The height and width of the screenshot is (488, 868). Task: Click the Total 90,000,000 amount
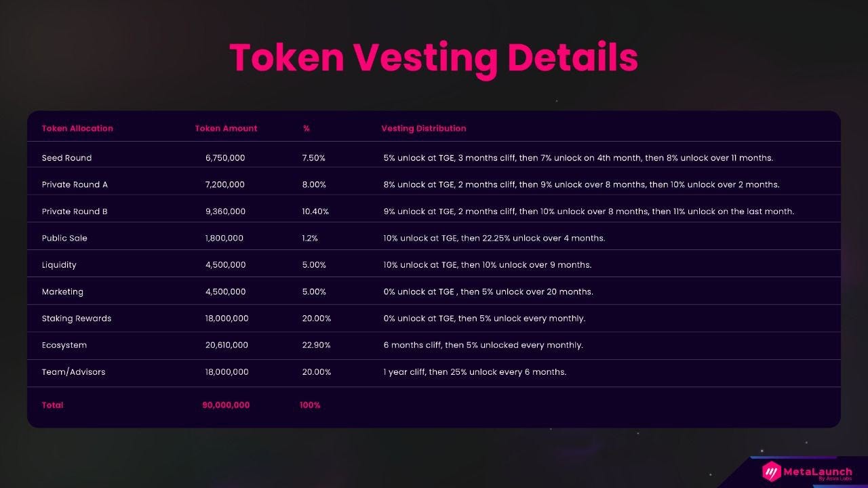(226, 405)
